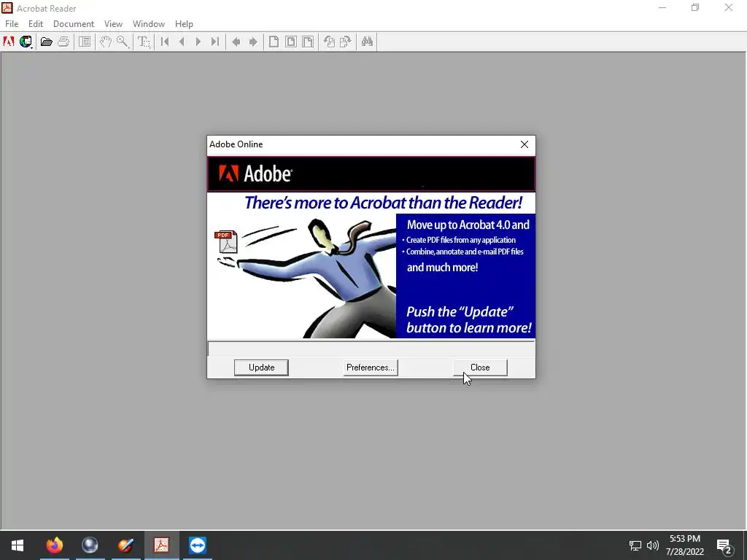Click Acrobat Reader taskbar icon

pos(161,545)
